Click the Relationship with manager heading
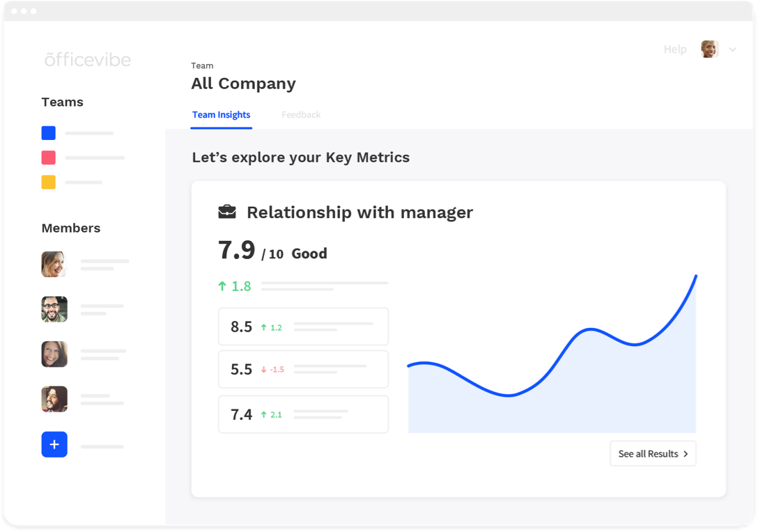Viewport: 758px width, 532px height. click(x=359, y=212)
